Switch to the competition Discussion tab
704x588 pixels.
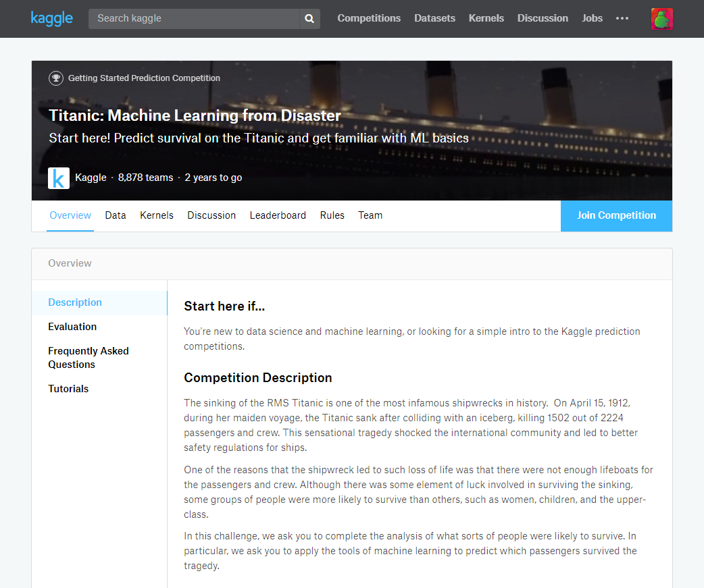(x=211, y=215)
